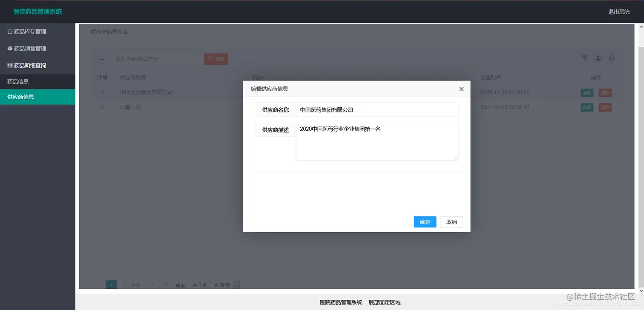Open the 10 条/页 page size dropdown
This screenshot has height=310, width=644.
pos(227,285)
